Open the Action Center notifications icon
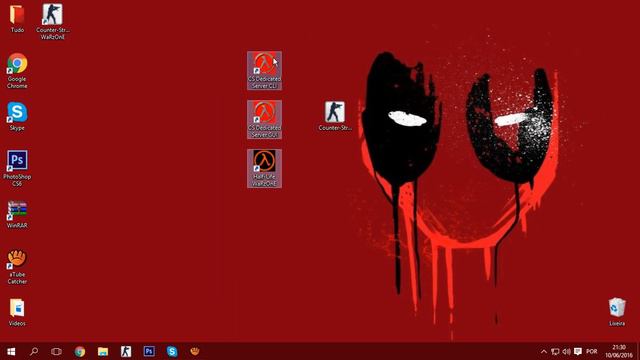This screenshot has width=640, height=360. pos(578,351)
